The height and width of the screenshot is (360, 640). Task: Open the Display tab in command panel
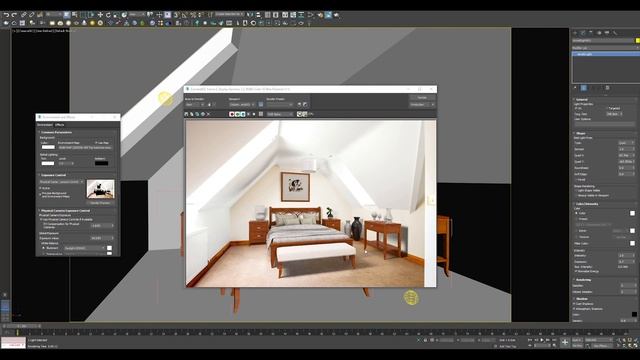(607, 33)
